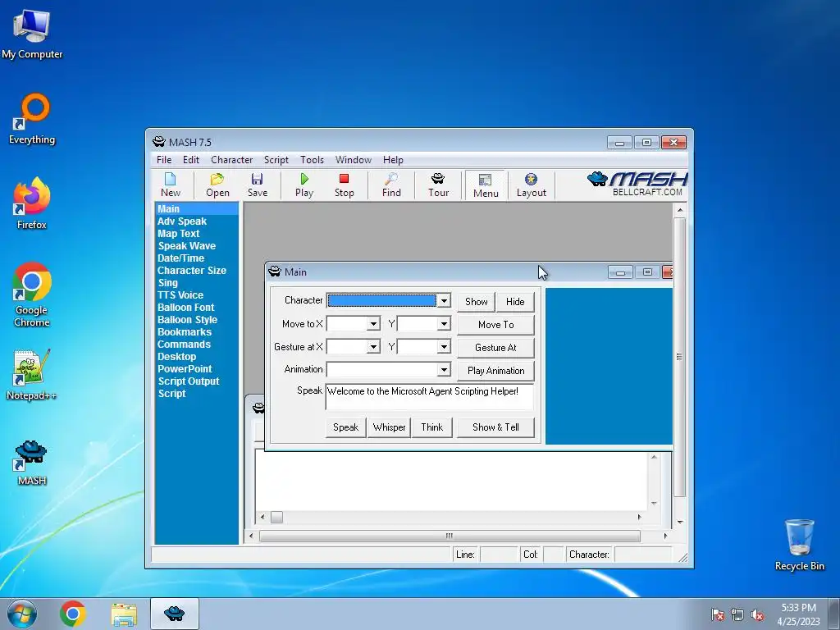Image resolution: width=840 pixels, height=630 pixels.
Task: Click the New toolbar icon
Action: click(171, 185)
